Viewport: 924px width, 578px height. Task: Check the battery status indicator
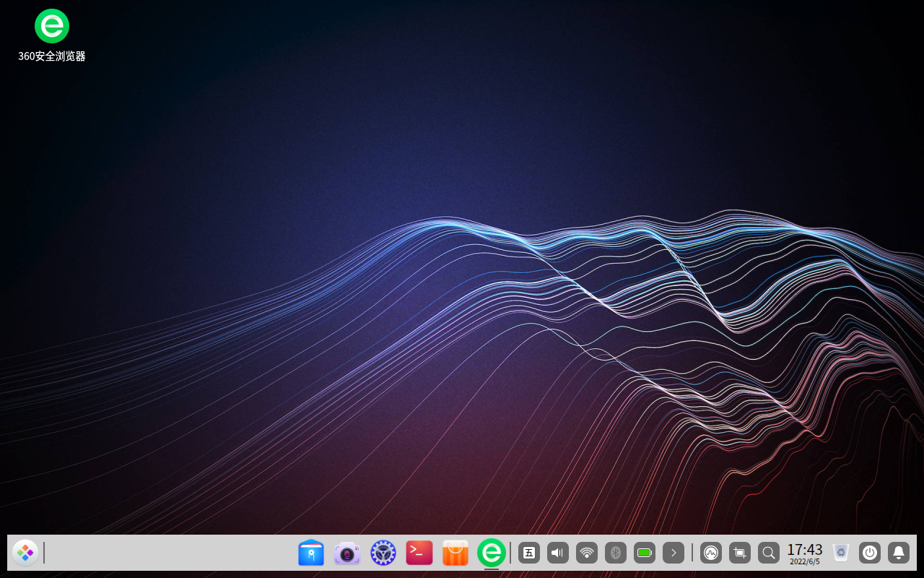point(644,553)
